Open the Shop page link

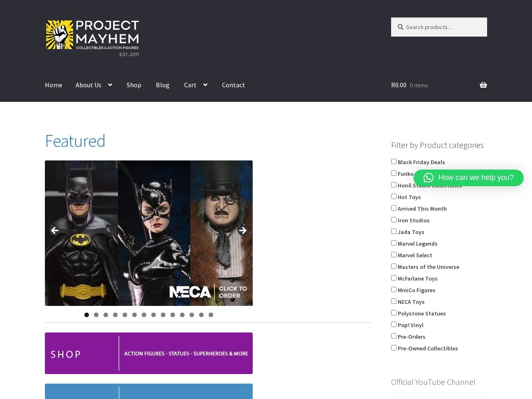[134, 85]
